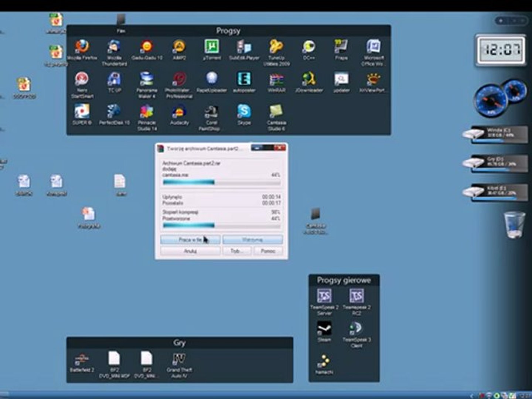Launch Corel PaintShop shortcut
This screenshot has width=532, height=399.
pos(211,117)
